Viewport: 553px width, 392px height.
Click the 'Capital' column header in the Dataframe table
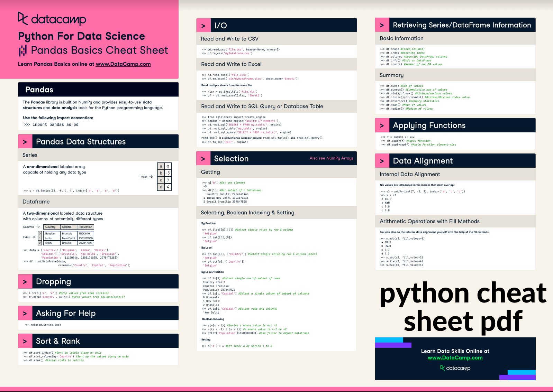tap(69, 227)
